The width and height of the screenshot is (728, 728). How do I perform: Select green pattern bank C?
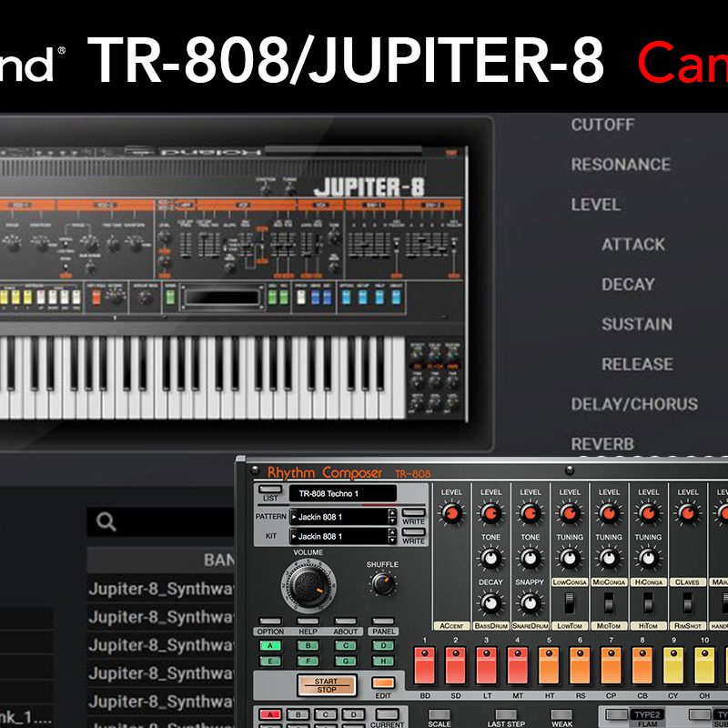pyautogui.click(x=346, y=646)
